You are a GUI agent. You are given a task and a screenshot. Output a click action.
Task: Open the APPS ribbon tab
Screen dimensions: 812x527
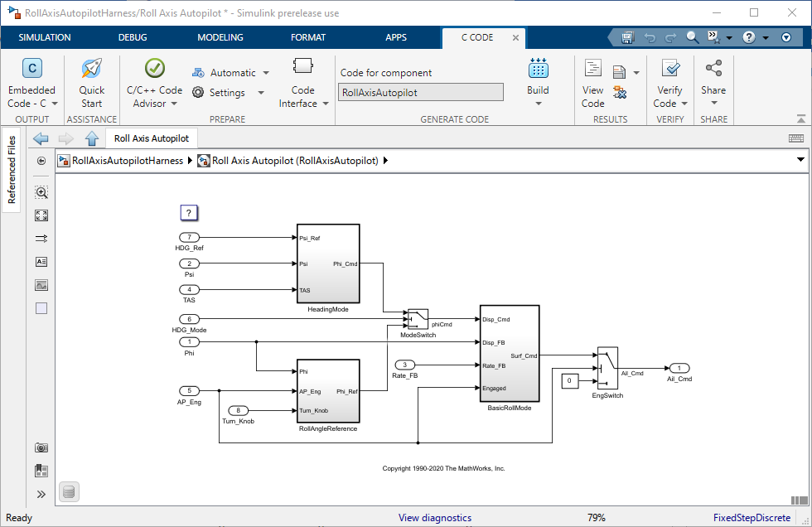[396, 37]
